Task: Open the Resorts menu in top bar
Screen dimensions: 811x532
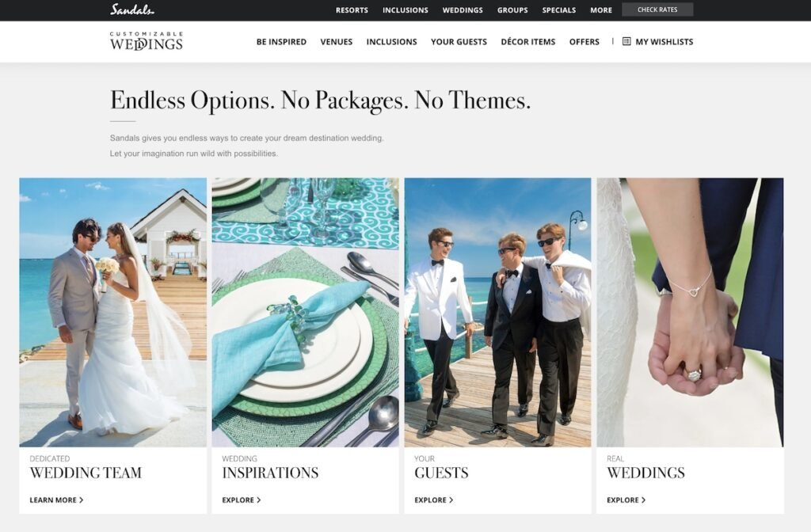Action: (x=352, y=9)
